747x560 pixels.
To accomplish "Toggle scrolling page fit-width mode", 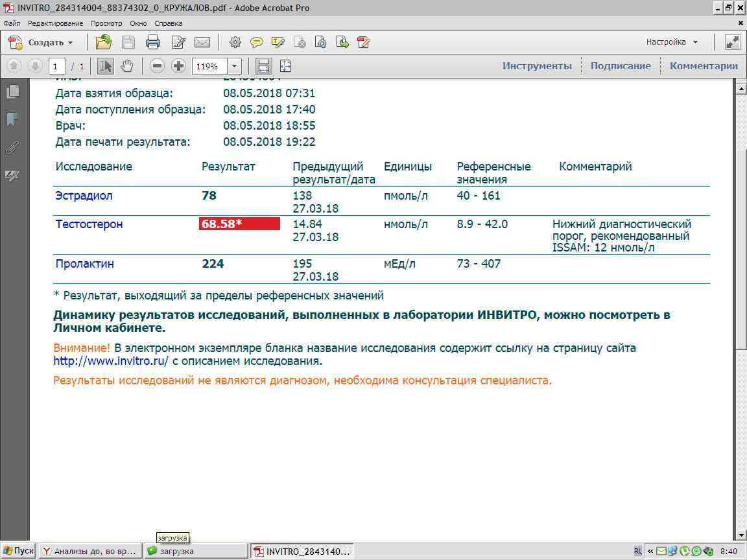I will click(263, 66).
